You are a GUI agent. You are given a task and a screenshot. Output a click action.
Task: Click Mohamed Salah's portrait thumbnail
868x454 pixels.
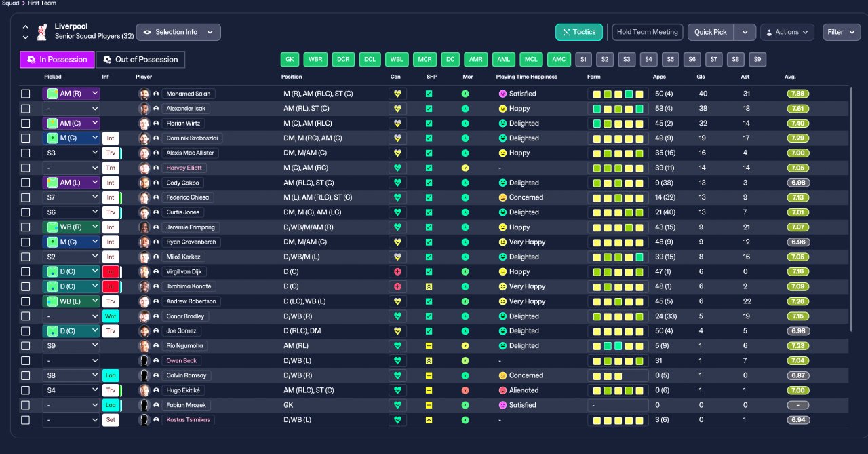pos(144,94)
